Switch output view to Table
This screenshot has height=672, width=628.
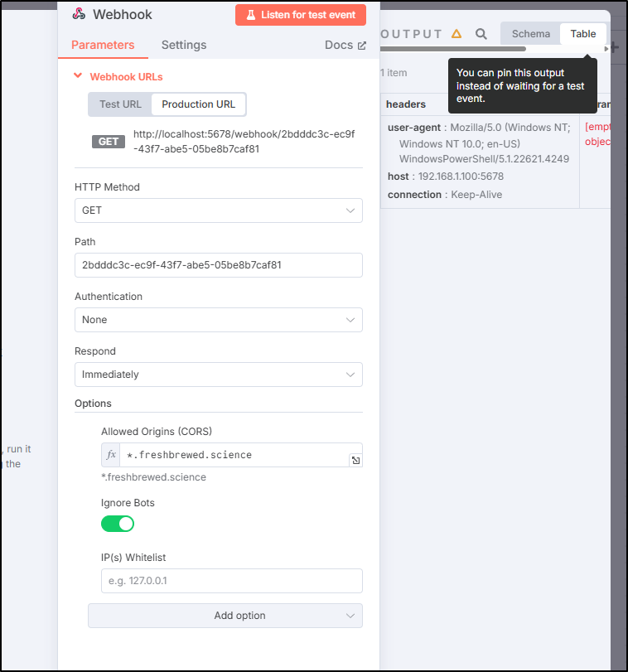[583, 34]
